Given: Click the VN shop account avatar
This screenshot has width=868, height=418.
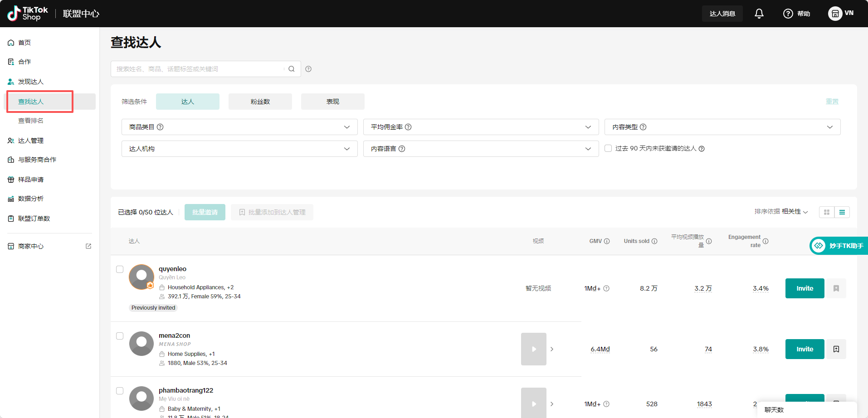Looking at the screenshot, I should [835, 14].
